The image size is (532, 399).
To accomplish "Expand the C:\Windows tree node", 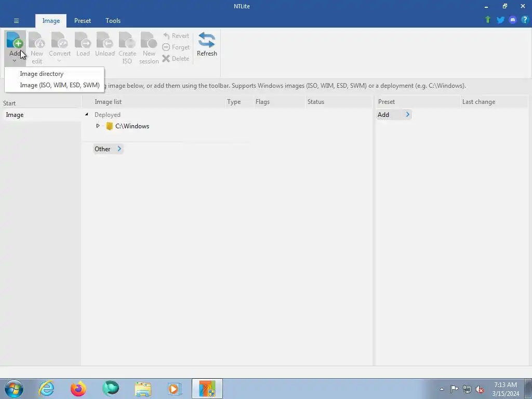I will pos(98,126).
